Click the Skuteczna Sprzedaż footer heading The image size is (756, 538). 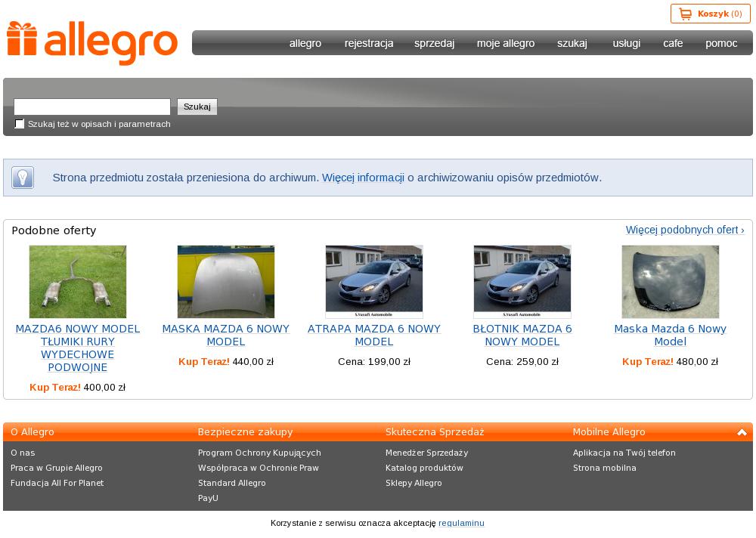click(x=435, y=432)
